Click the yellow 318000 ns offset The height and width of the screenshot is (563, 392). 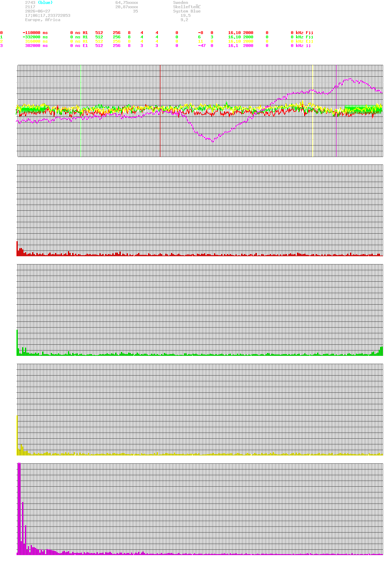pyautogui.click(x=36, y=41)
